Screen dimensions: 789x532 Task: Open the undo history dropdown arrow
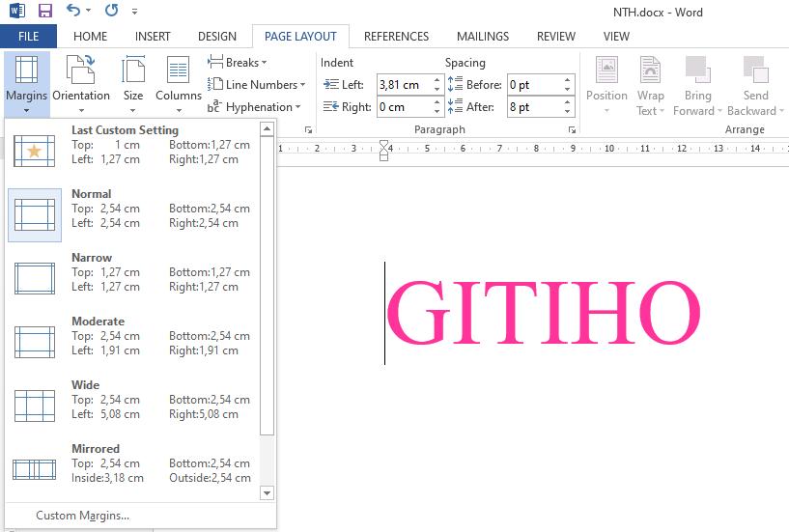coord(88,10)
